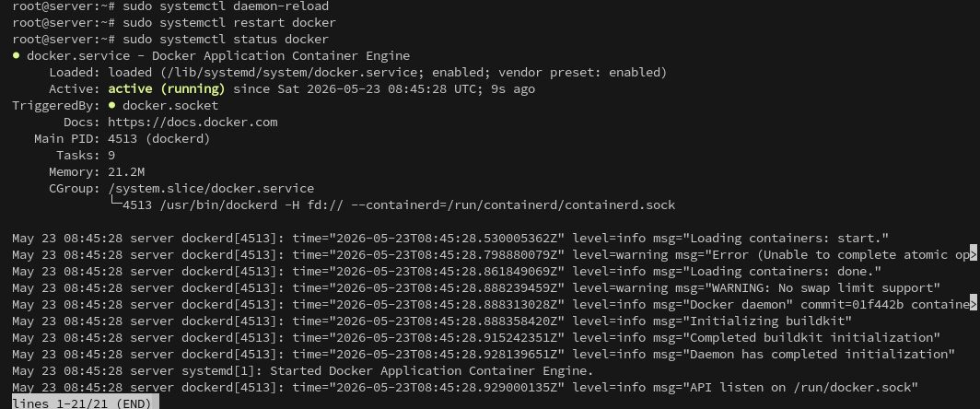The image size is (980, 409).
Task: Click the /system.slice/docker.service cgroup path
Action: click(x=211, y=188)
